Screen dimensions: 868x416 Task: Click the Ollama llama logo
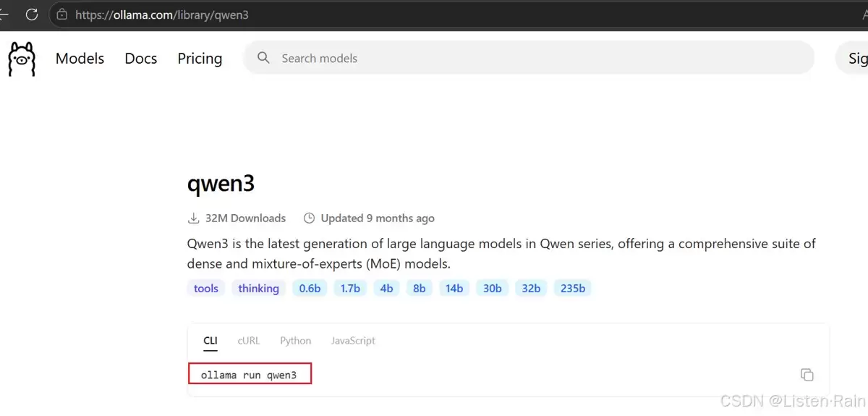[x=22, y=59]
